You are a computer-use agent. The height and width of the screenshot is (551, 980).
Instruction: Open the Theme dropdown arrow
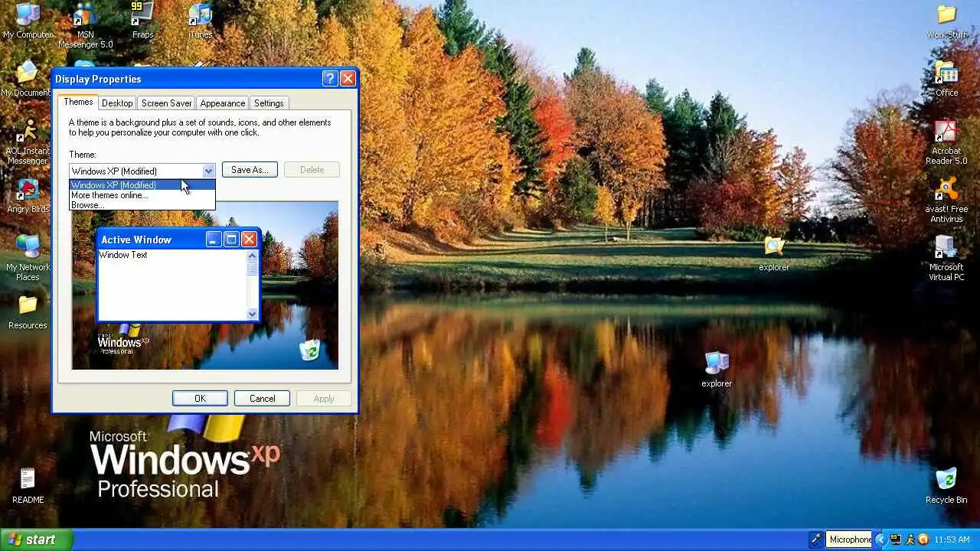coord(208,171)
